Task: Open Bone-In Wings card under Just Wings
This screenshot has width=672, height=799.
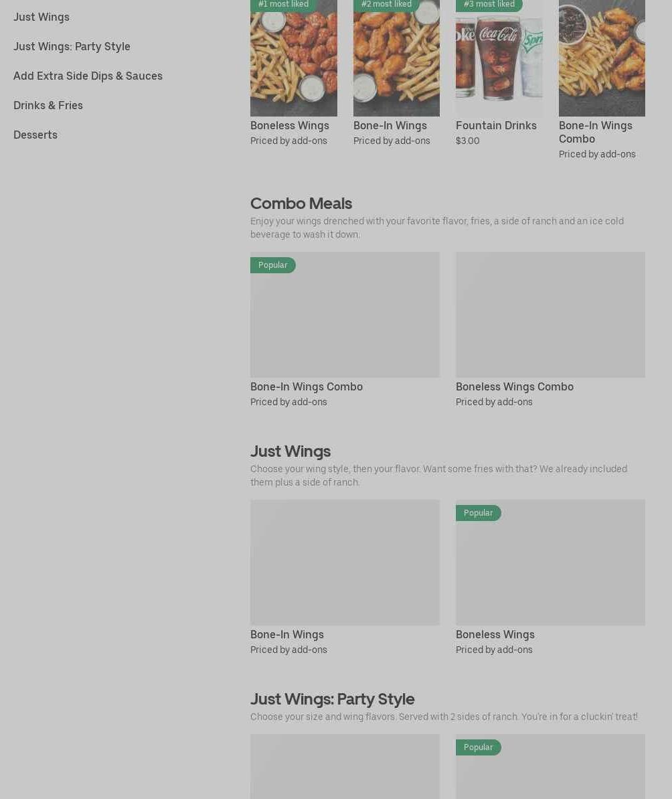Action: 345,577
